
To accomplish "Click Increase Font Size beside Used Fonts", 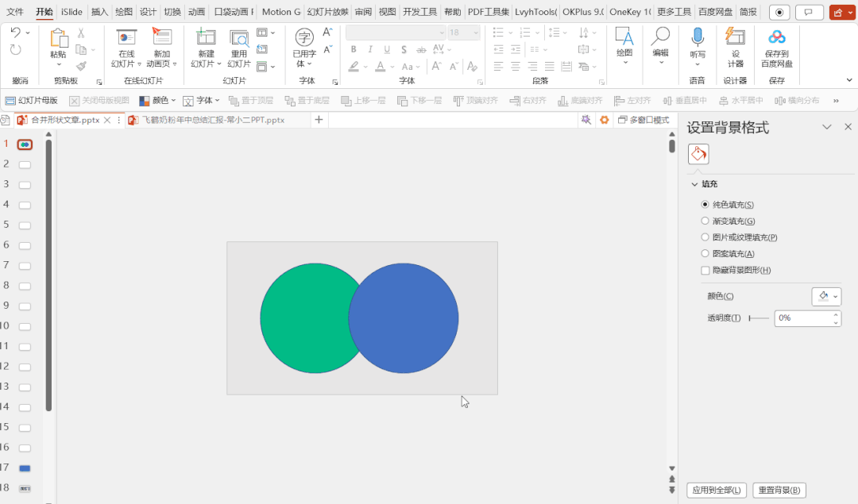I will click(x=327, y=33).
